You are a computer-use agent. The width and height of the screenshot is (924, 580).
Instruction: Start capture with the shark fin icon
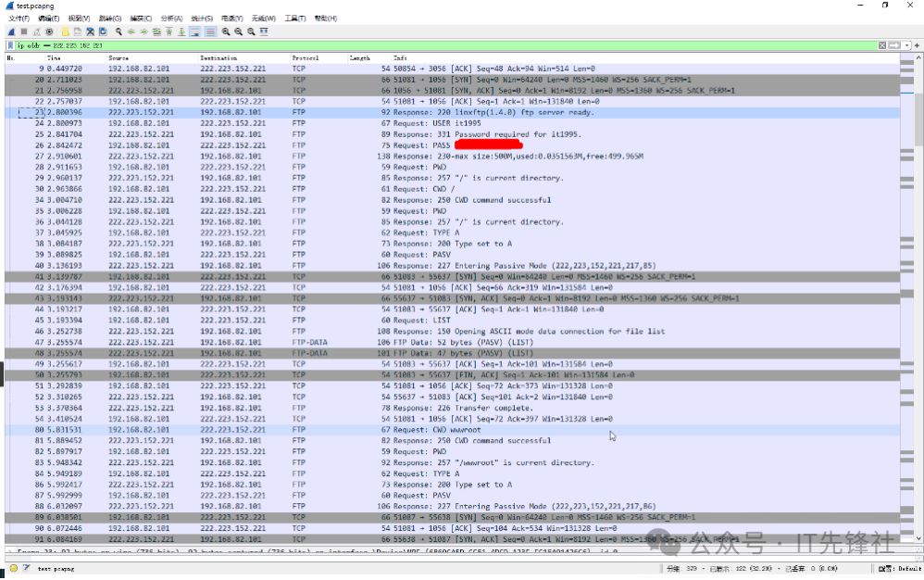pos(11,32)
